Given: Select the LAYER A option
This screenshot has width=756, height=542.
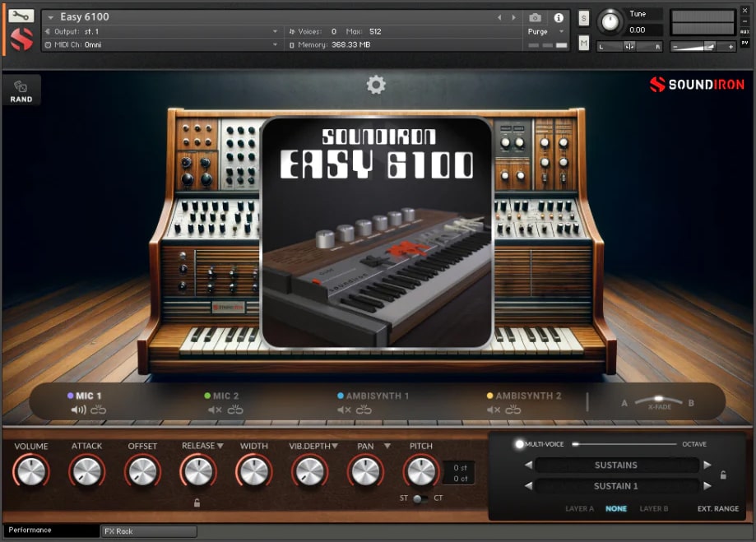Looking at the screenshot, I should pyautogui.click(x=579, y=508).
